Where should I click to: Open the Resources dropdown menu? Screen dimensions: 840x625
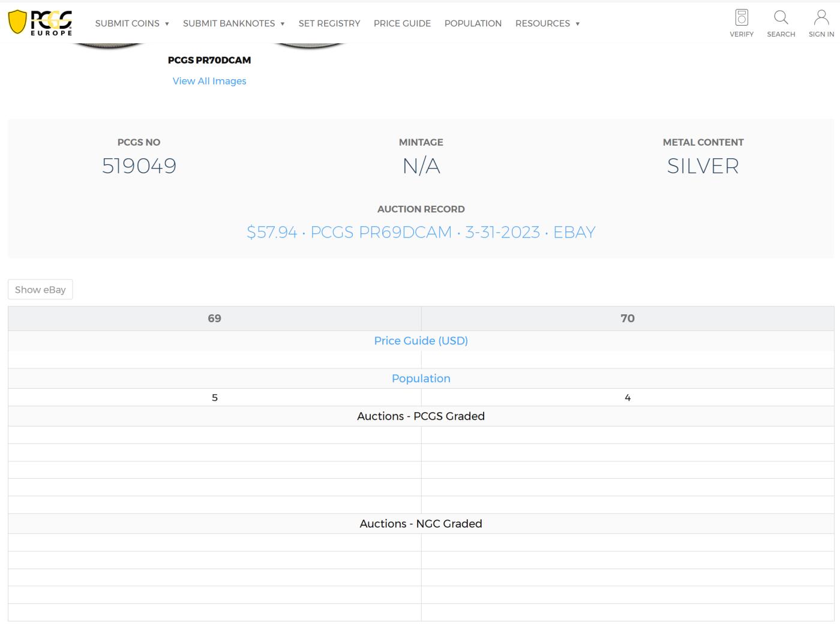[547, 23]
